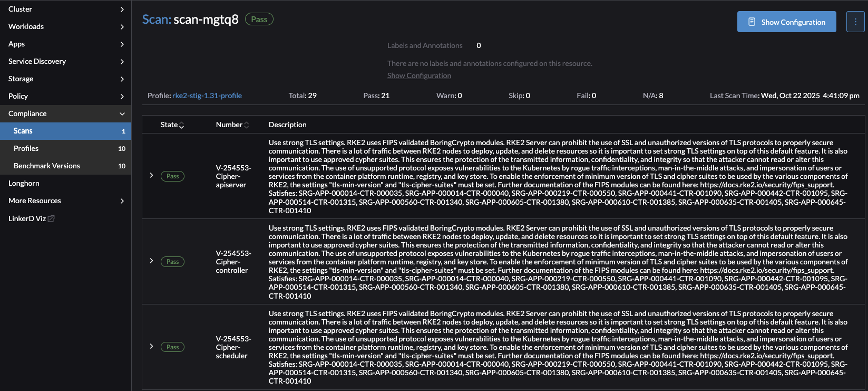Expand the Cipher-apiserver result row
The height and width of the screenshot is (391, 868).
[x=151, y=175]
